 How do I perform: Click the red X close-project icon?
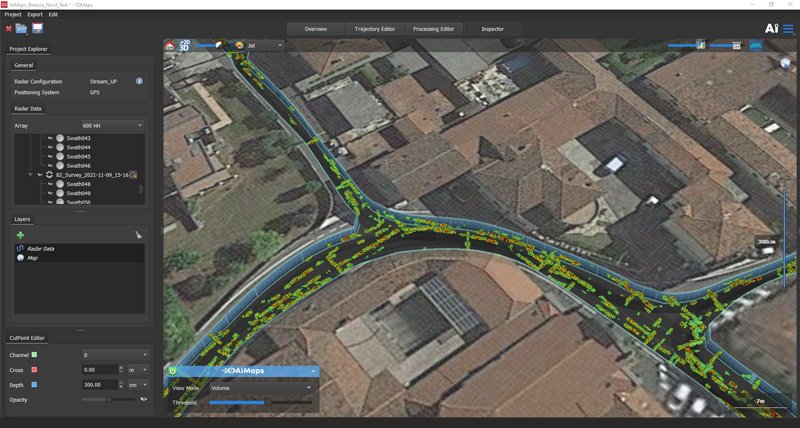tap(8, 29)
